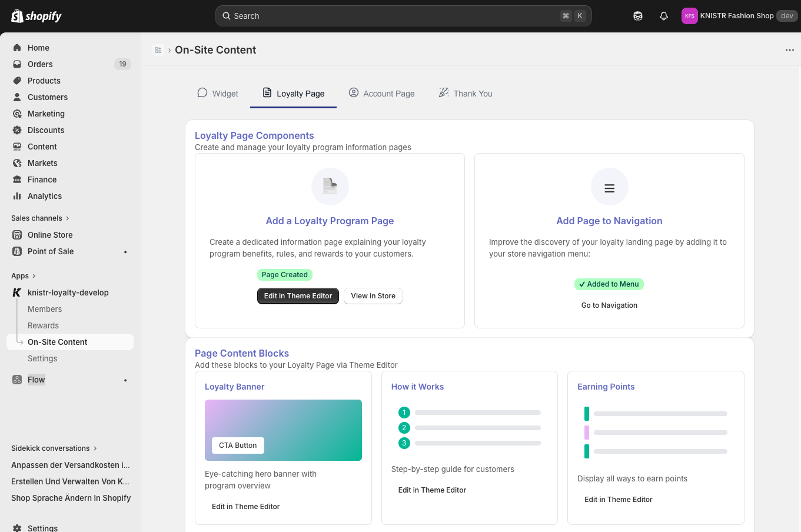Edit How it Works in Theme Editor
Image resolution: width=801 pixels, height=532 pixels.
[x=432, y=490]
